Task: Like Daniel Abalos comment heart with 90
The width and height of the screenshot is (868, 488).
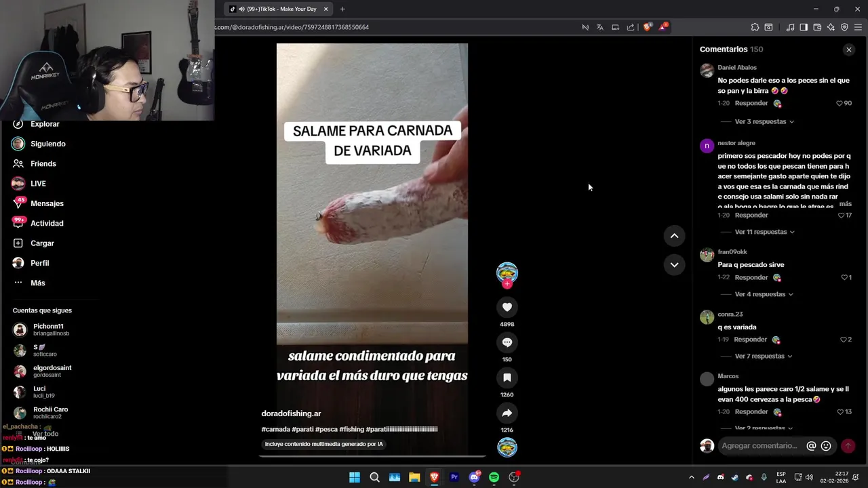Action: (839, 103)
